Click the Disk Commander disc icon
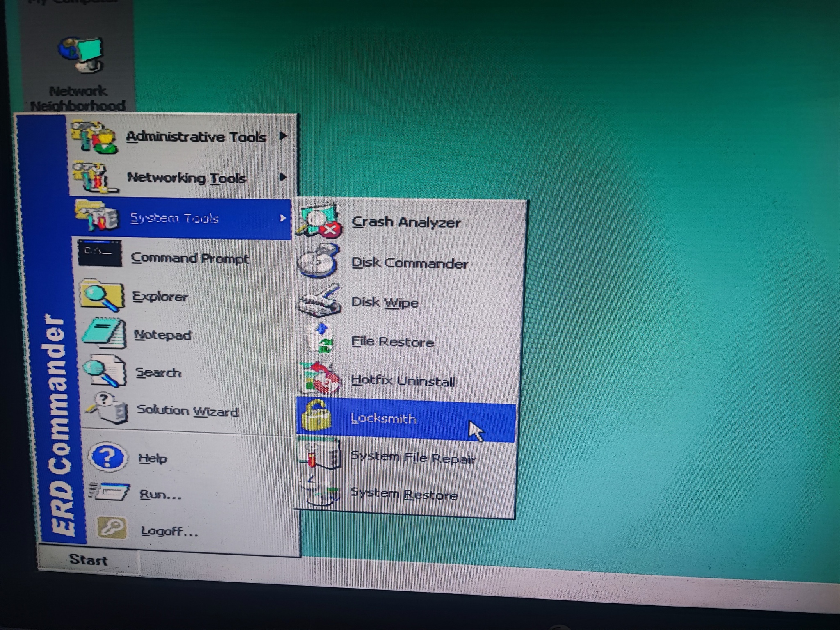This screenshot has width=840, height=630. click(x=319, y=261)
